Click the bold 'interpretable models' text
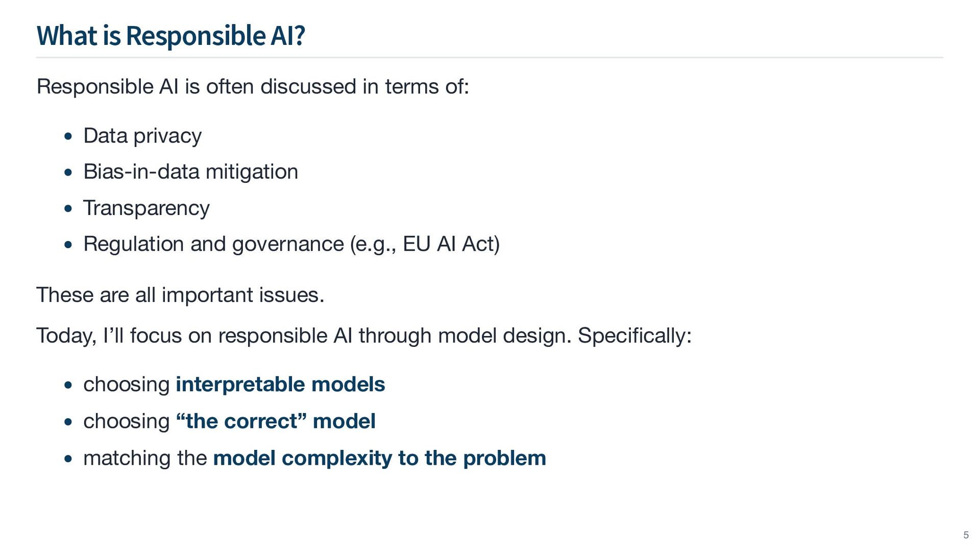The height and width of the screenshot is (551, 980). click(x=280, y=385)
